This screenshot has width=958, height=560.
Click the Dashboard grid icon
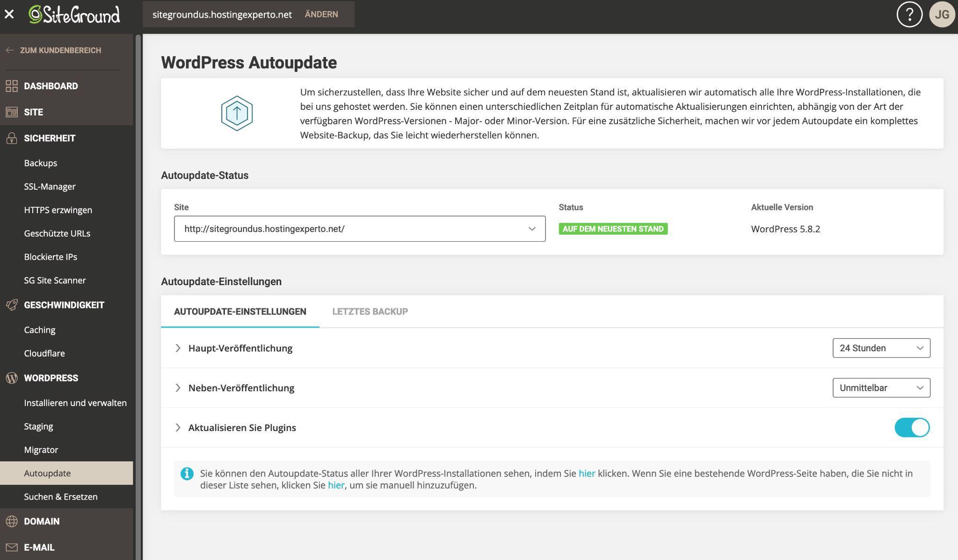coord(12,86)
